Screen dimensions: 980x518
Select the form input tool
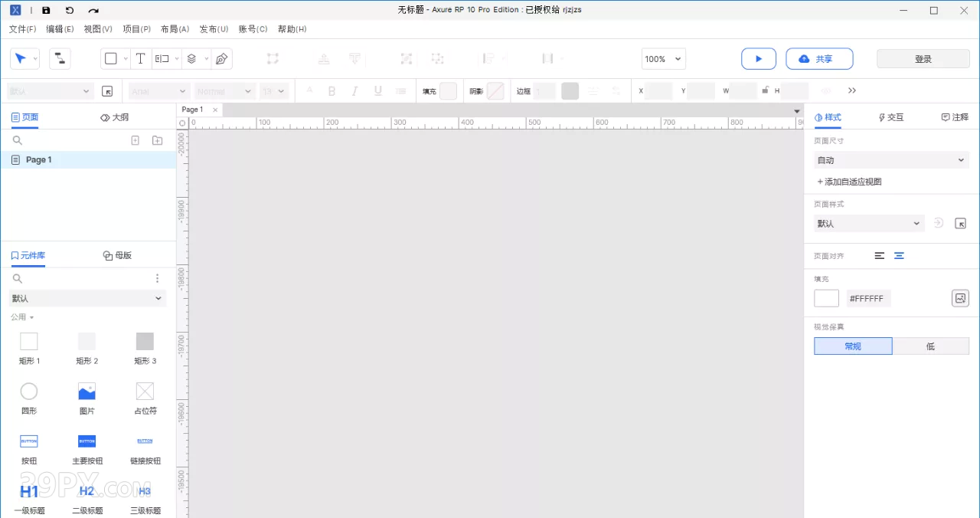162,59
